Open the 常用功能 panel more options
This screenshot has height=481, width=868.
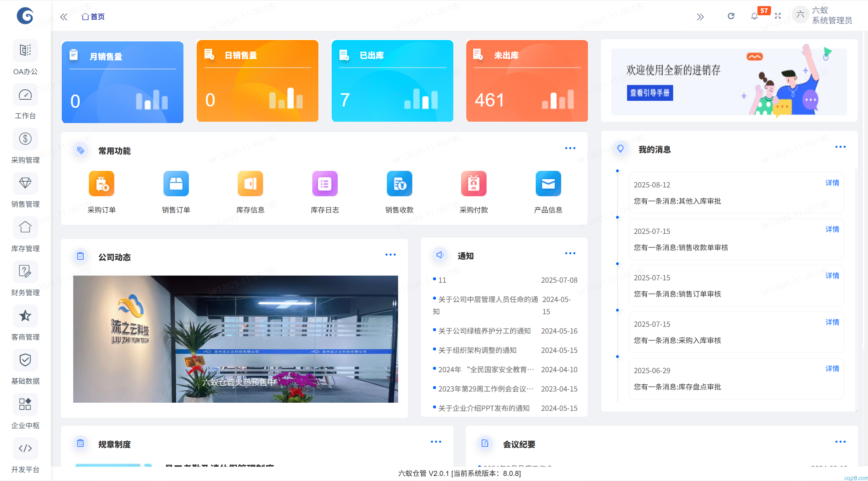(570, 148)
